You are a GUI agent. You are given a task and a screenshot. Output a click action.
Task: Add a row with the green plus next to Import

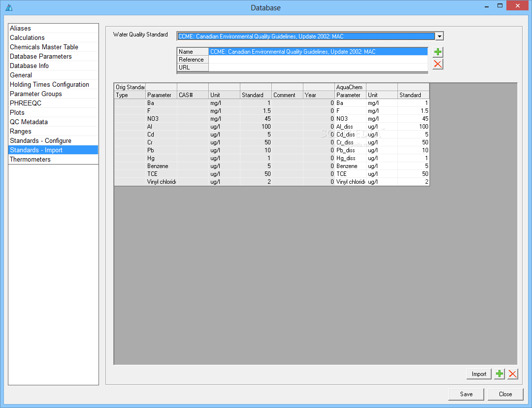point(499,374)
